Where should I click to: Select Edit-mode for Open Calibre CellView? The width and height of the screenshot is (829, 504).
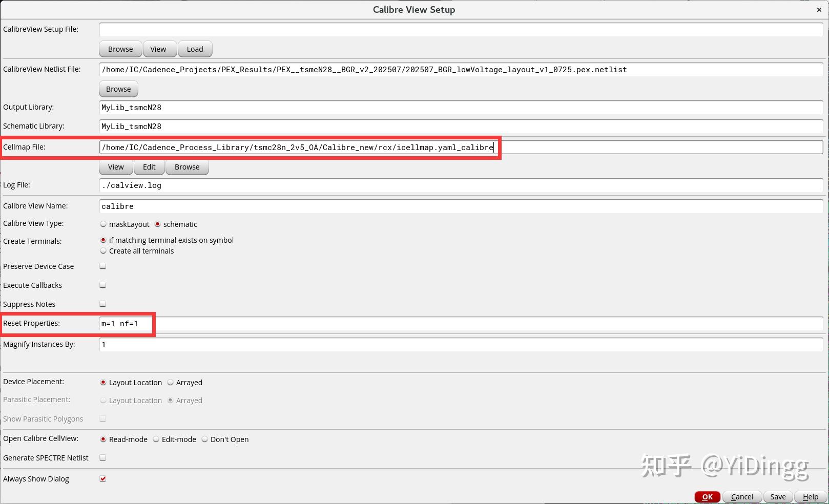(x=156, y=439)
